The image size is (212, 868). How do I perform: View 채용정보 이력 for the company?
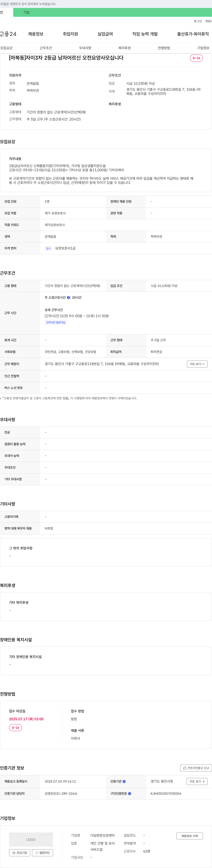(189, 836)
